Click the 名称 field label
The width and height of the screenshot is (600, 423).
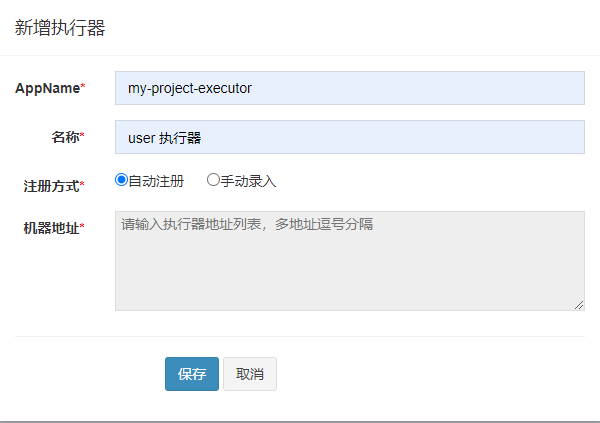pyautogui.click(x=65, y=137)
